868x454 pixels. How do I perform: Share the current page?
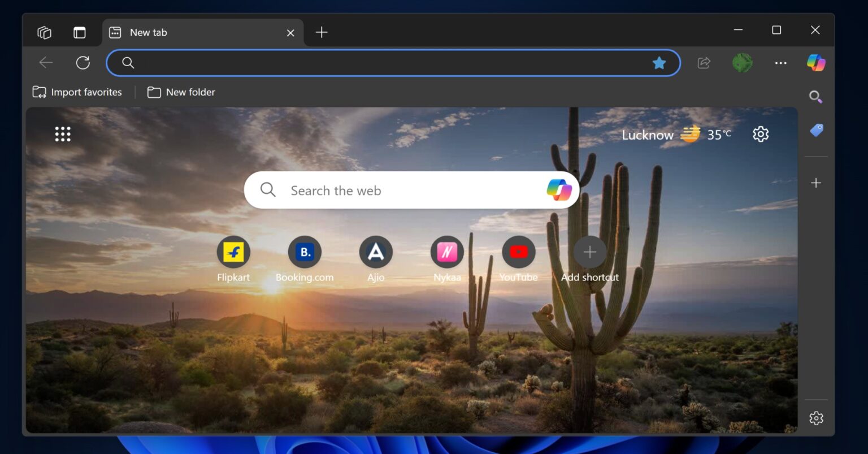pos(703,63)
